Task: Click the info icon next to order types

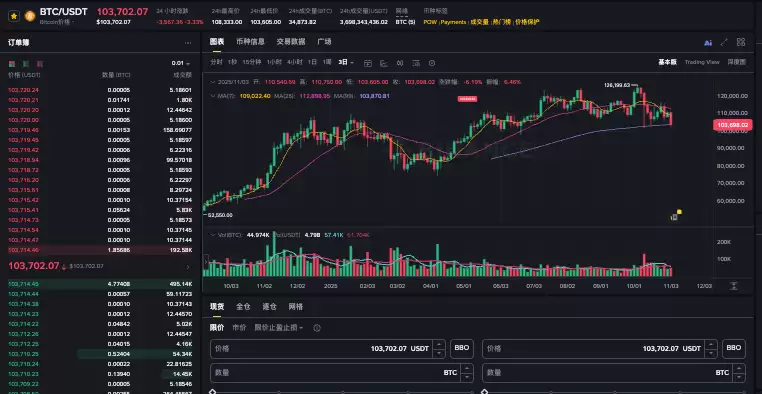Action: pos(317,328)
